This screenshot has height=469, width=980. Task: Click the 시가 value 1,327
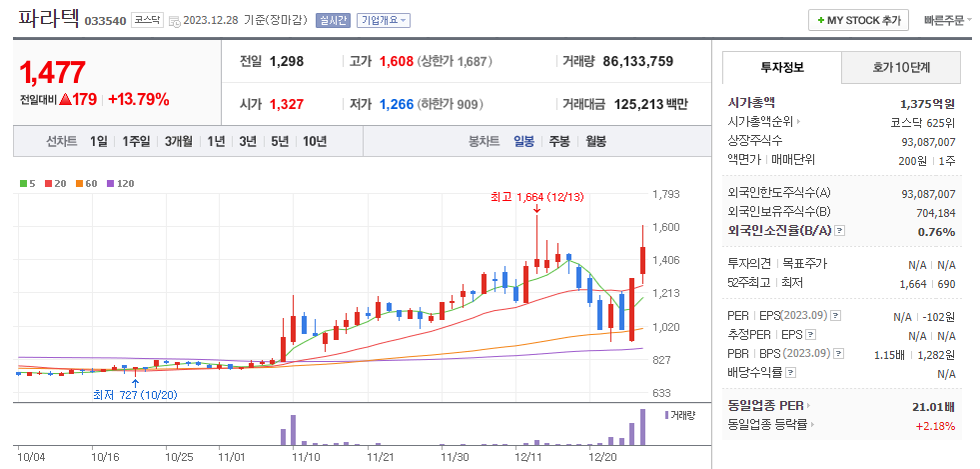click(x=287, y=104)
